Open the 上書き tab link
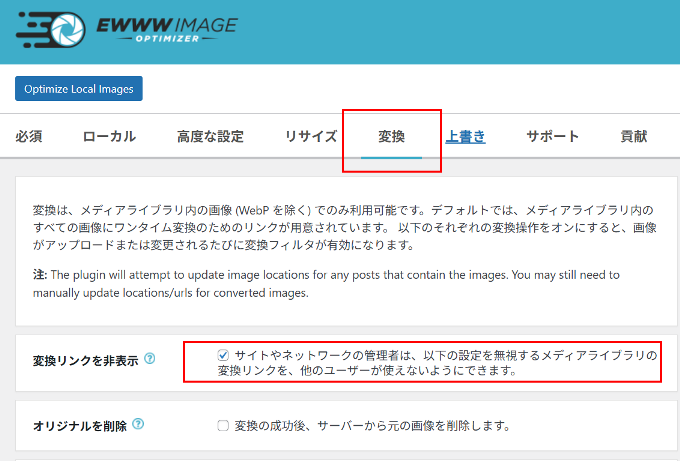Viewport: 680px width, 461px height. pyautogui.click(x=465, y=137)
